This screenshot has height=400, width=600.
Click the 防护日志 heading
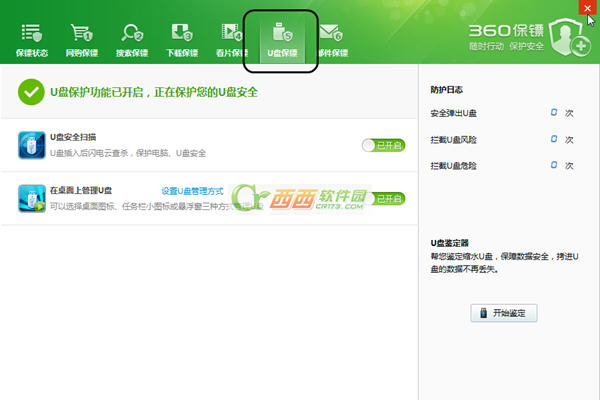(x=446, y=90)
